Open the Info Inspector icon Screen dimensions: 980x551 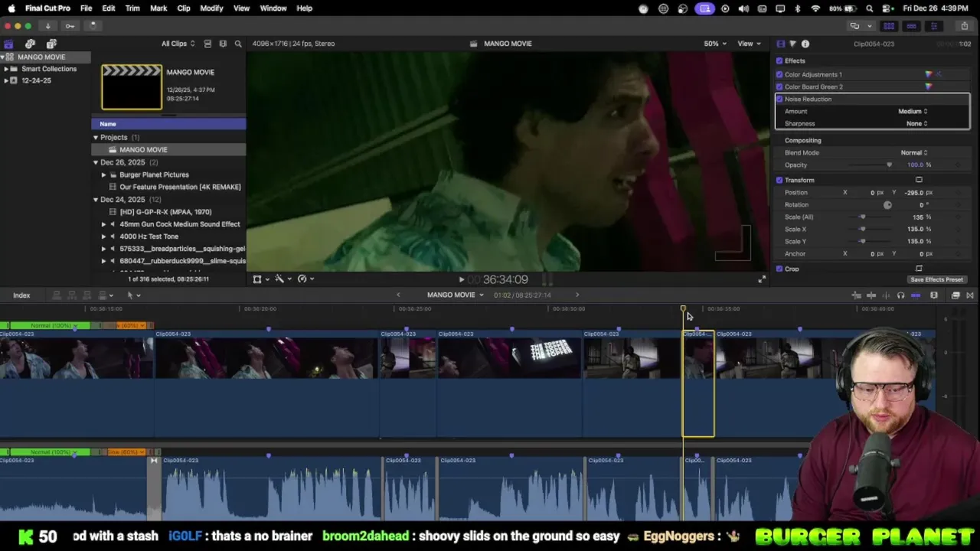(x=805, y=44)
